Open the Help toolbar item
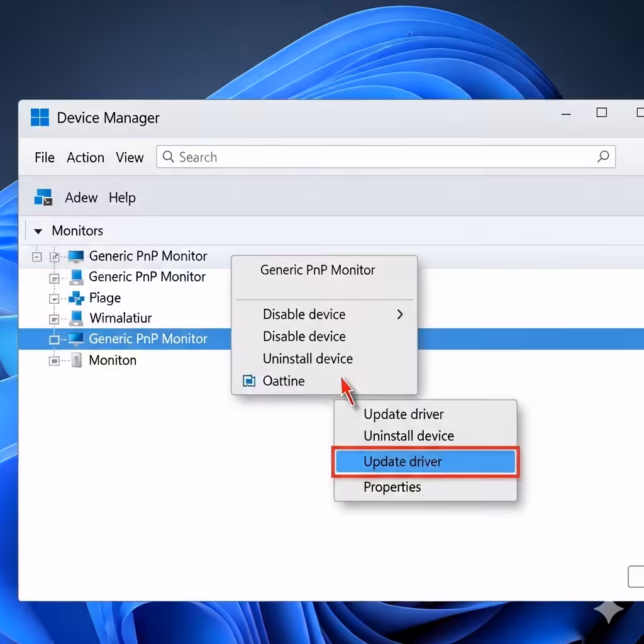The height and width of the screenshot is (644, 644). pos(122,197)
